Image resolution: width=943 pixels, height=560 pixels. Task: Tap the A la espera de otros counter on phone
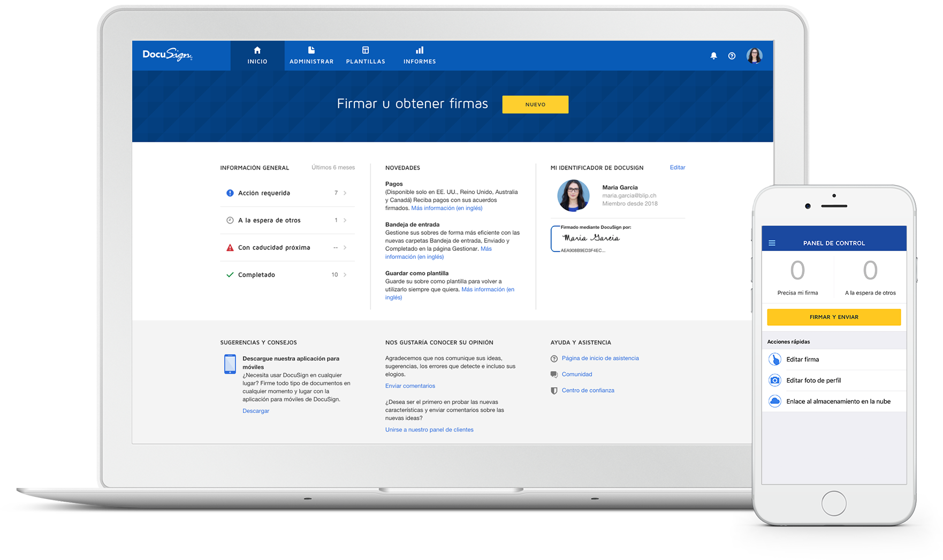click(870, 277)
